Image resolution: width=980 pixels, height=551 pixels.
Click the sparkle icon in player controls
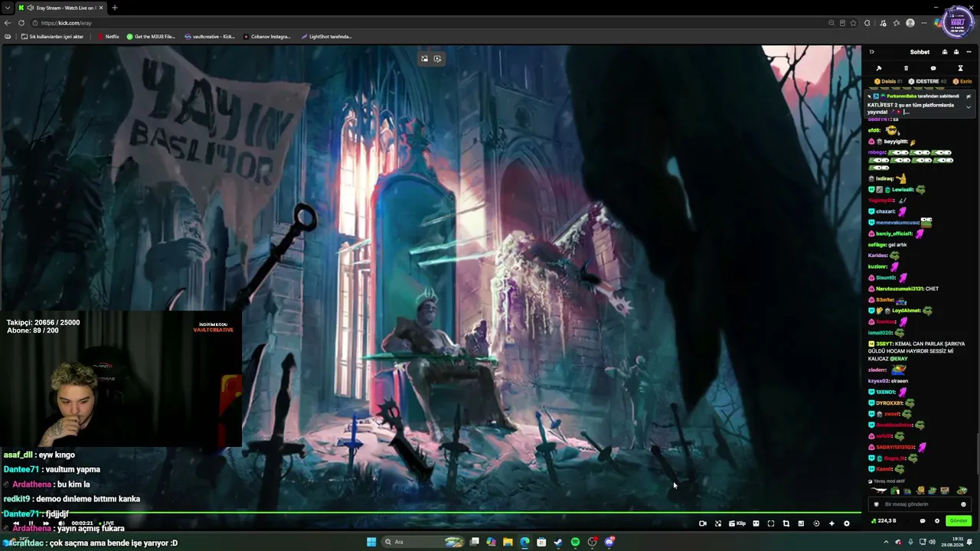[x=831, y=523]
